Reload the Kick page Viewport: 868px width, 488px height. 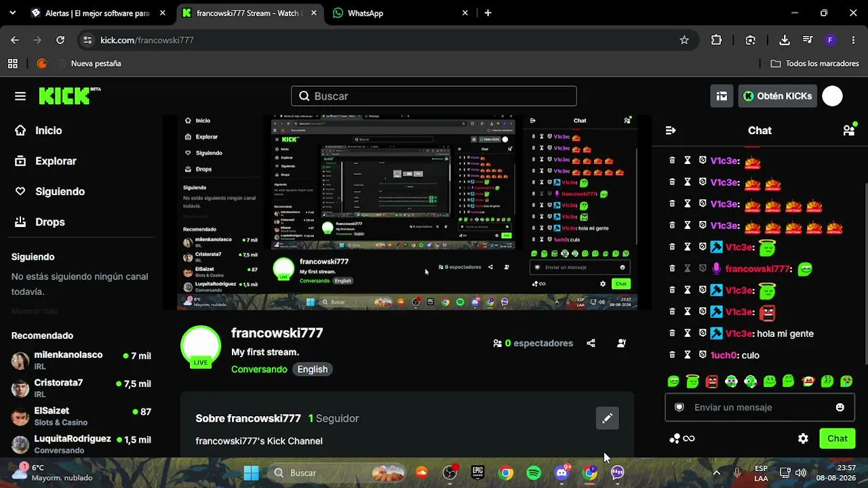60,40
